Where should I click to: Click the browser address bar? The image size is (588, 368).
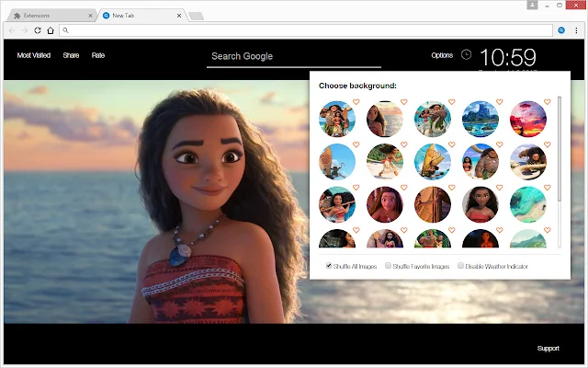(306, 30)
